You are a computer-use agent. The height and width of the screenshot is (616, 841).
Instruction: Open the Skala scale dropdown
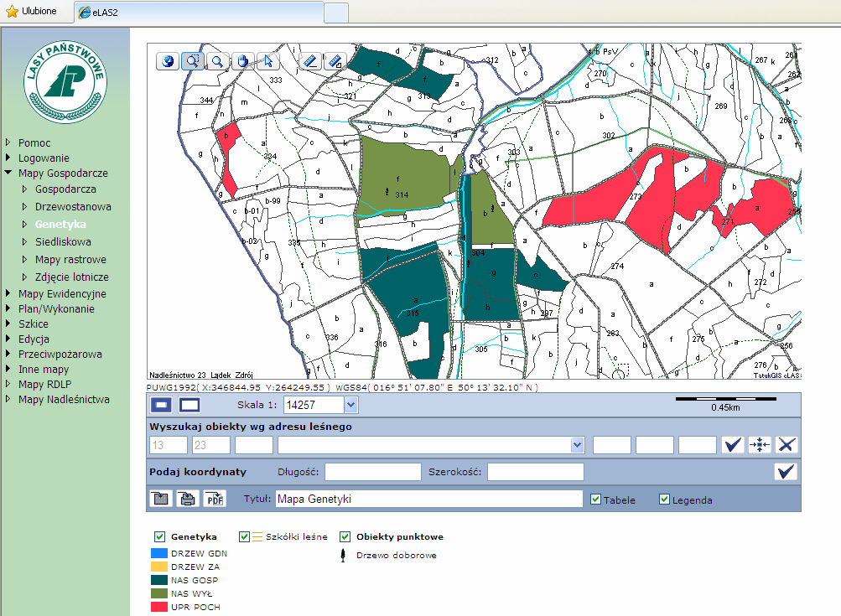[350, 405]
